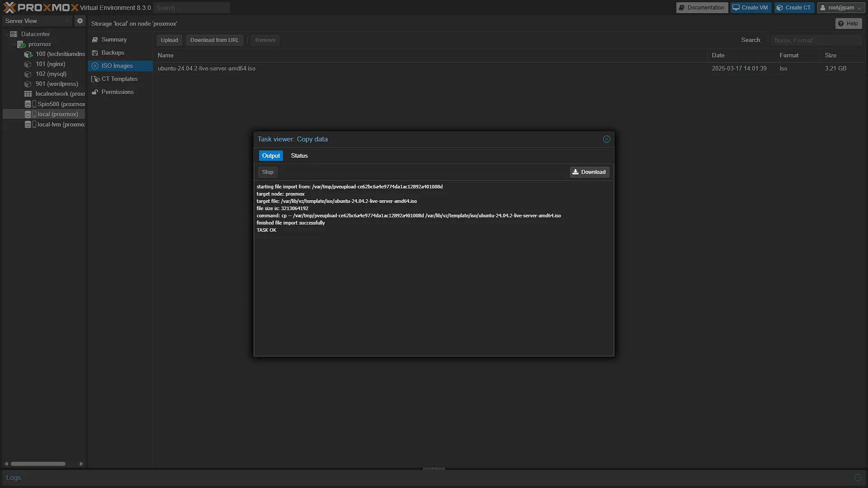Collapse the proxmox node expander
The image size is (868, 488).
pos(14,44)
